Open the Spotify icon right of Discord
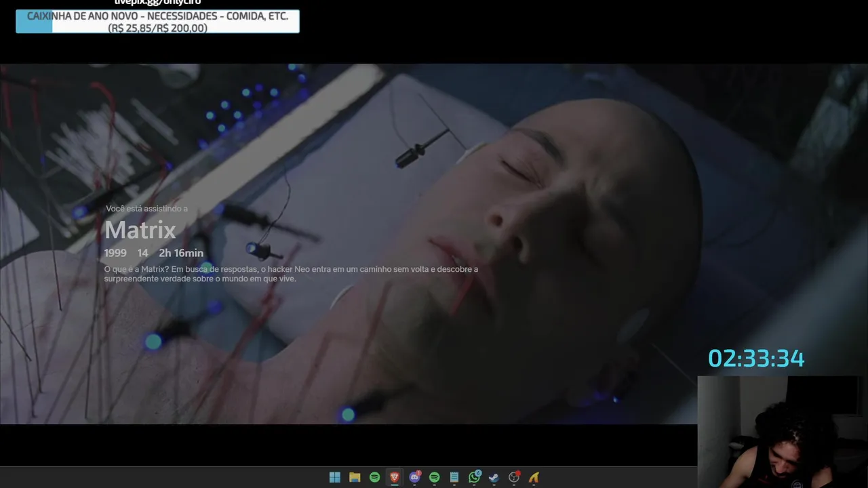 [x=435, y=477]
